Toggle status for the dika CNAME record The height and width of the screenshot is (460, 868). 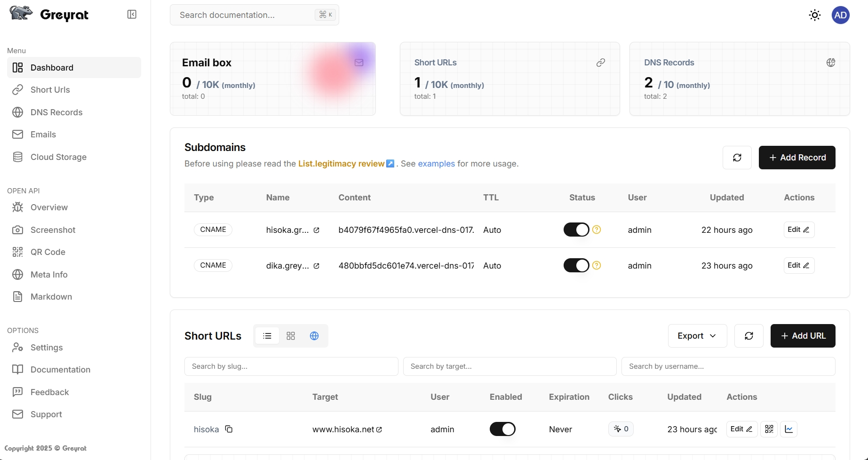pos(576,265)
